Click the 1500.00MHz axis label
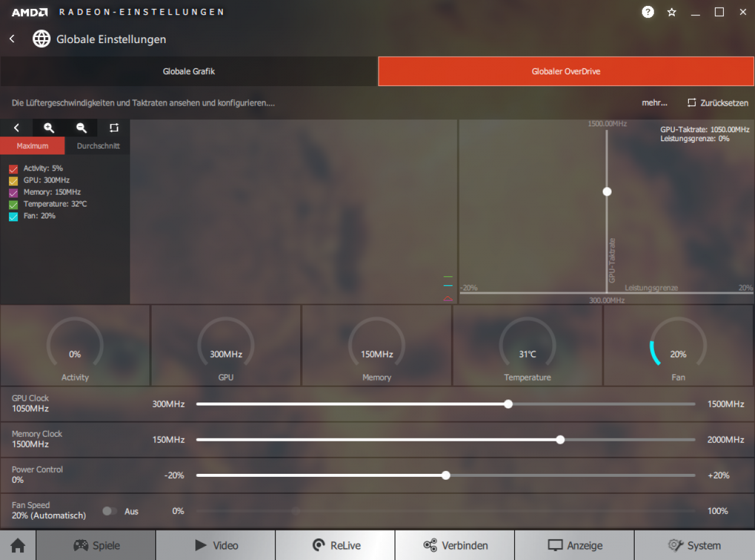Image resolution: width=755 pixels, height=560 pixels. pyautogui.click(x=607, y=124)
